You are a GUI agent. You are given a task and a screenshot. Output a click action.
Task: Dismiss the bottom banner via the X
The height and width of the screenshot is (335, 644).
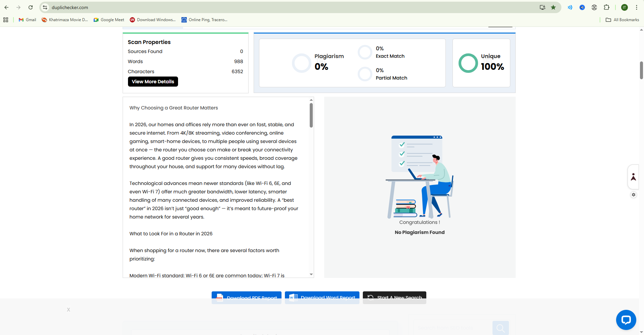[x=68, y=309]
